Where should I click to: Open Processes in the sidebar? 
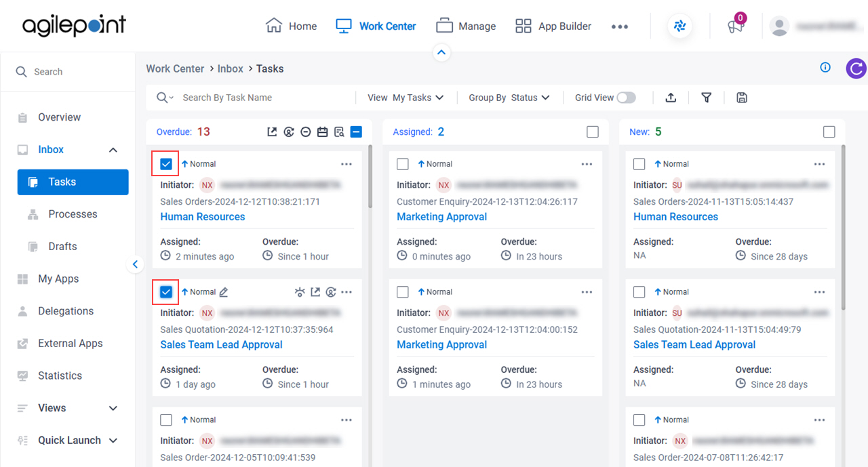73,214
